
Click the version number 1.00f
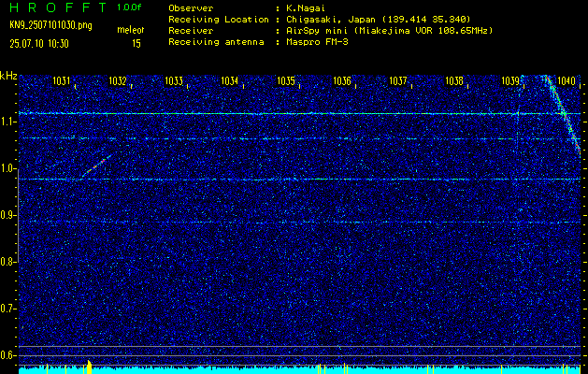[x=129, y=7]
